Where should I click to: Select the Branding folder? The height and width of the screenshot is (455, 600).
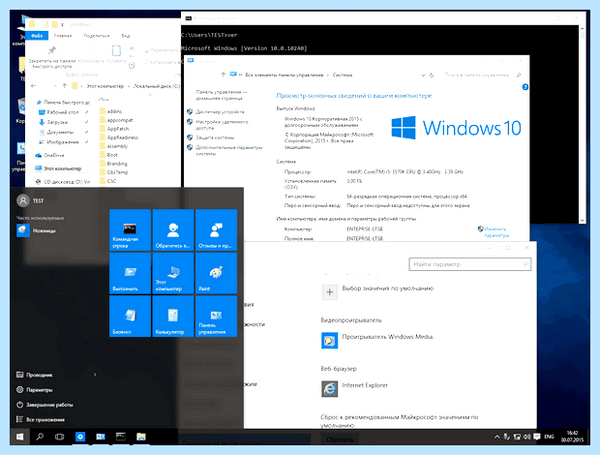point(113,163)
